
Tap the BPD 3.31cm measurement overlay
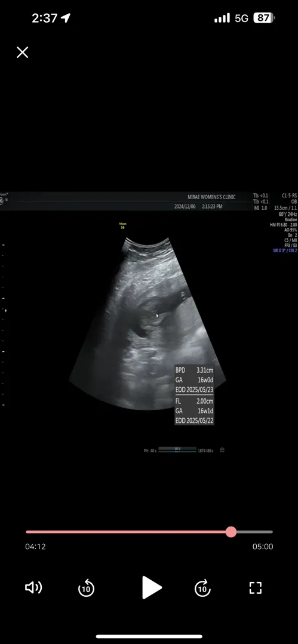tap(194, 370)
